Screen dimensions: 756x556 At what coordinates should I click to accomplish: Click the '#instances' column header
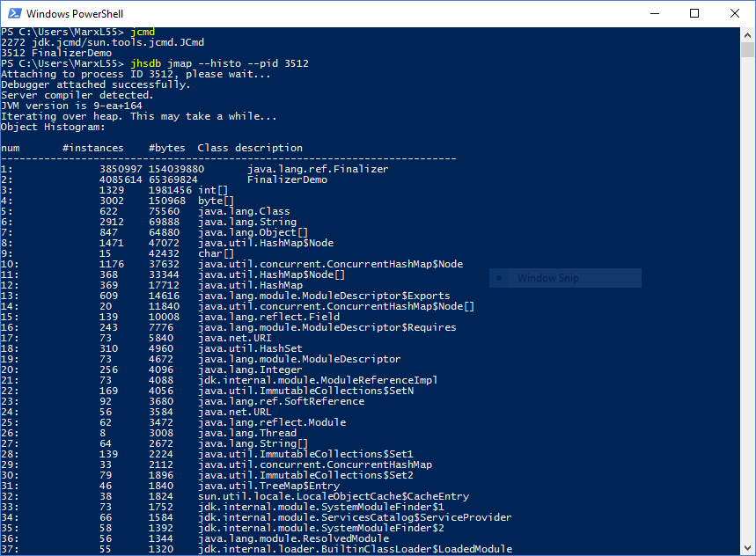click(93, 148)
